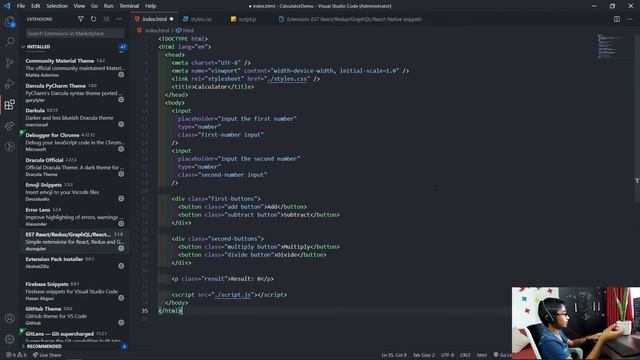Select Emoji Snippets extension entry
Screen dimensions: 640x360
coord(73,191)
